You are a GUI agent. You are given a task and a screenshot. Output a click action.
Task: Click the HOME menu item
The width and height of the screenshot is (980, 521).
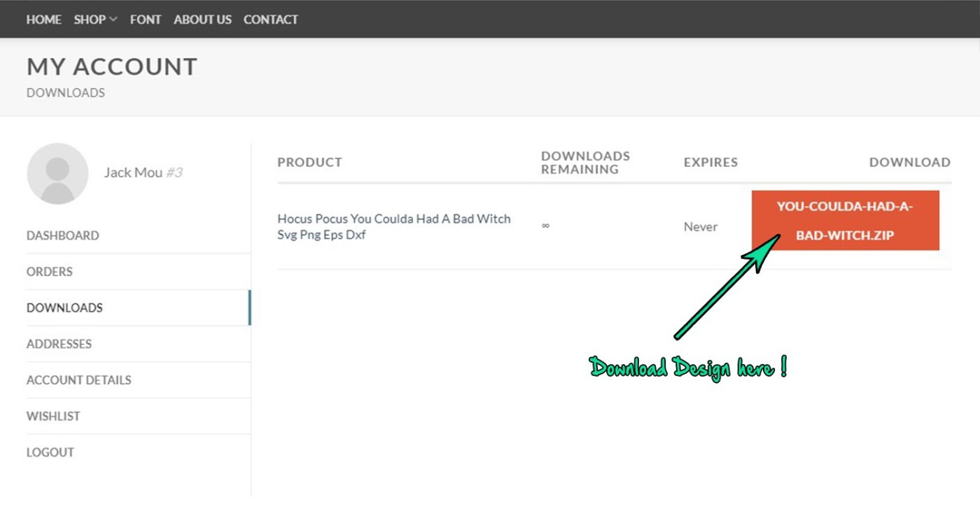(43, 20)
